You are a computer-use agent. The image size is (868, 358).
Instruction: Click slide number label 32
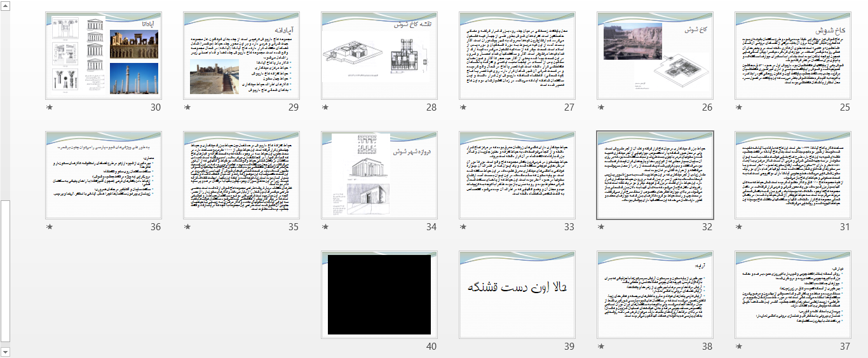click(707, 227)
